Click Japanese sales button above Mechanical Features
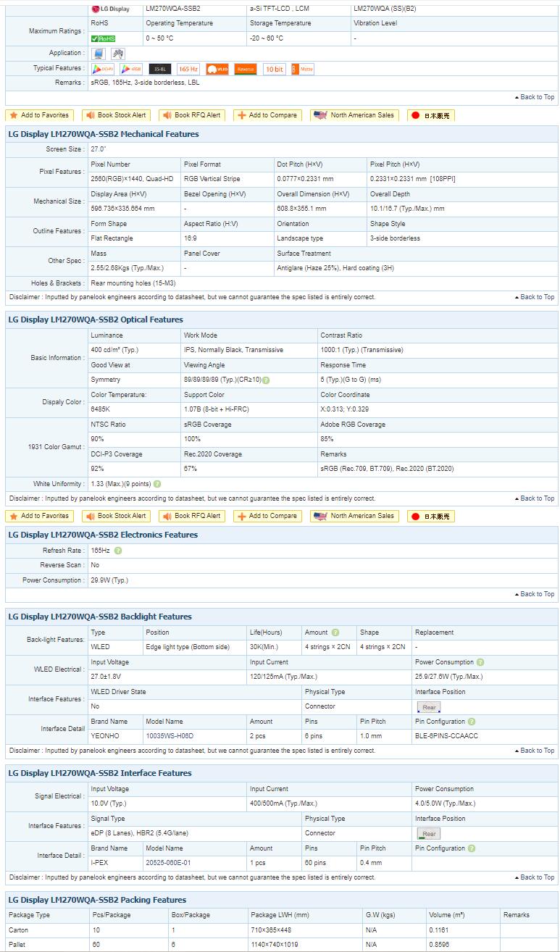Viewport: 560px width, 952px height. tap(431, 115)
